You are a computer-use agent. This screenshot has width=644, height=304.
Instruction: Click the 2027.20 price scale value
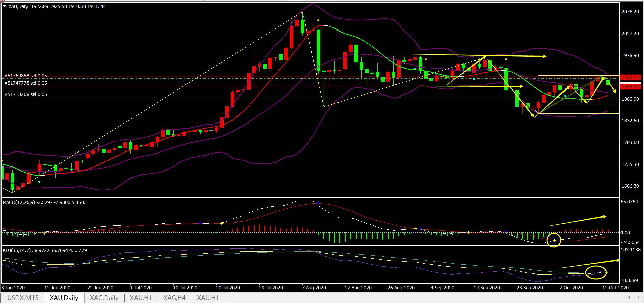(x=630, y=34)
